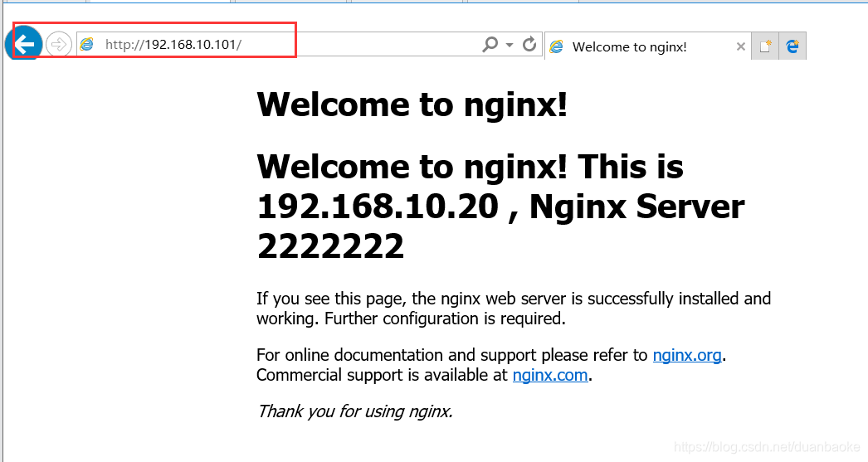Close the Welcome to nginx! tab
This screenshot has height=462, width=868.
(741, 47)
